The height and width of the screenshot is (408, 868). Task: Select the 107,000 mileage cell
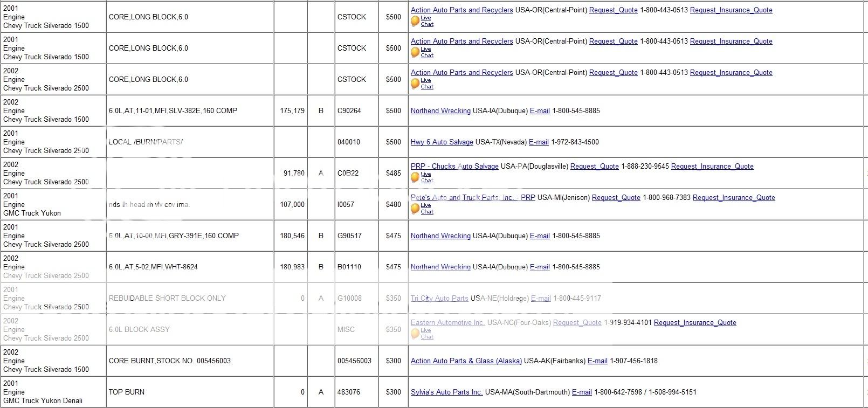coord(291,204)
